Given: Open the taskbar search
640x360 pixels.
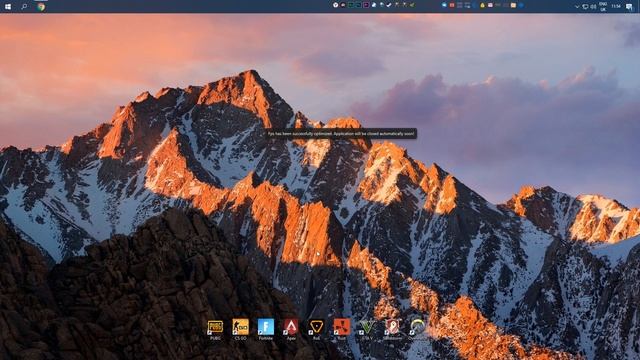Looking at the screenshot, I should click(24, 7).
